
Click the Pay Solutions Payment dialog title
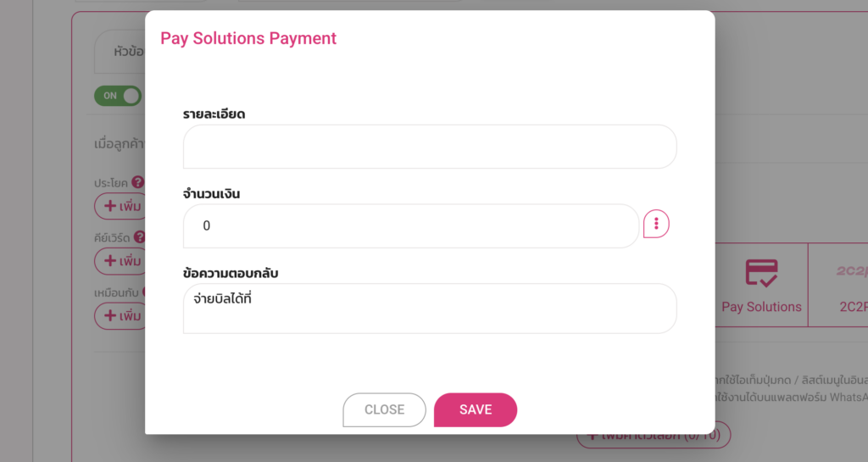(x=248, y=38)
